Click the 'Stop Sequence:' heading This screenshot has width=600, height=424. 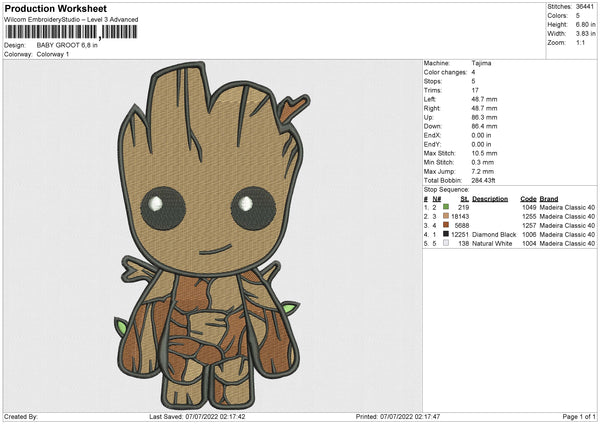pyautogui.click(x=446, y=190)
